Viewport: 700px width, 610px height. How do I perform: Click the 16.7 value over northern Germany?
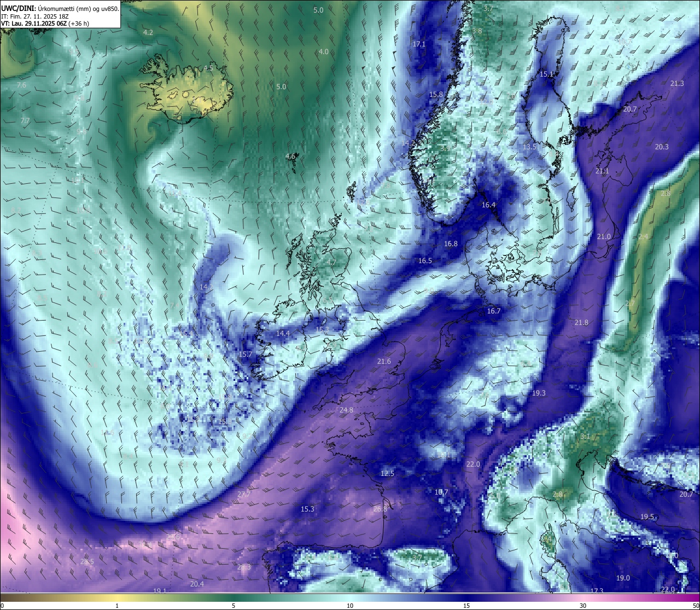494,311
